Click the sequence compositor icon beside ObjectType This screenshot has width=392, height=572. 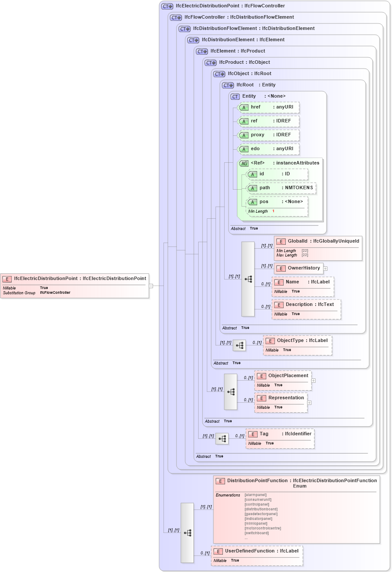click(x=239, y=345)
